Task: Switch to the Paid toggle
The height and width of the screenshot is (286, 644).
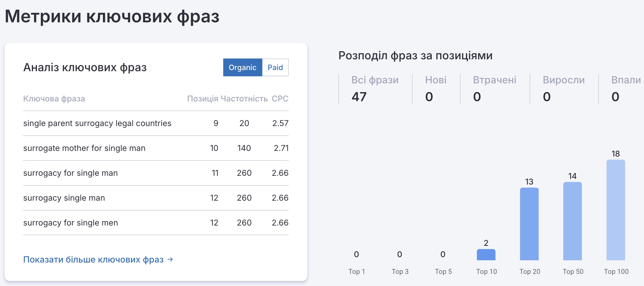Action: tap(275, 68)
